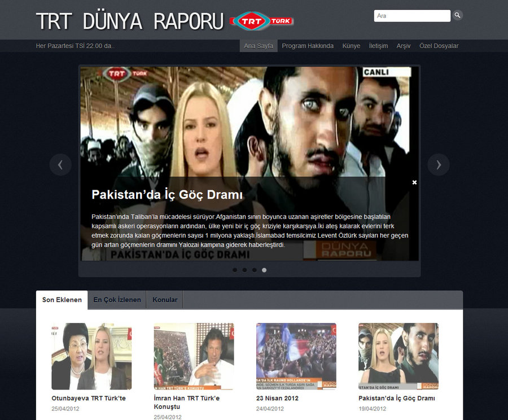Open the İletişim page
The width and height of the screenshot is (508, 420).
point(378,46)
